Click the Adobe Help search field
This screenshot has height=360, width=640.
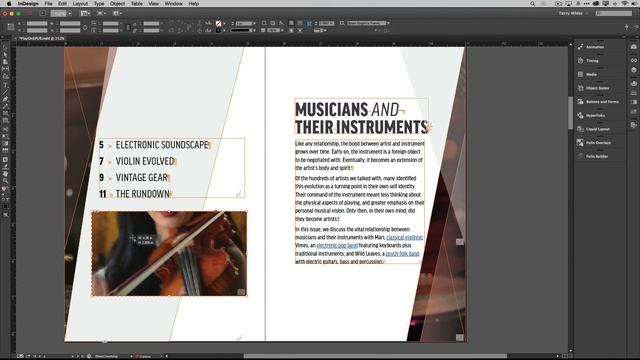pyautogui.click(x=613, y=13)
